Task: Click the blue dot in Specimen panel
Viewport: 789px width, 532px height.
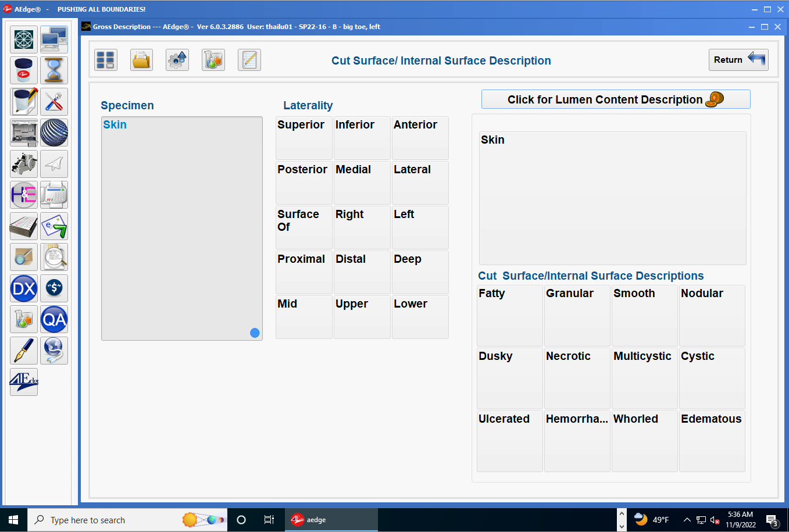Action: click(x=255, y=333)
